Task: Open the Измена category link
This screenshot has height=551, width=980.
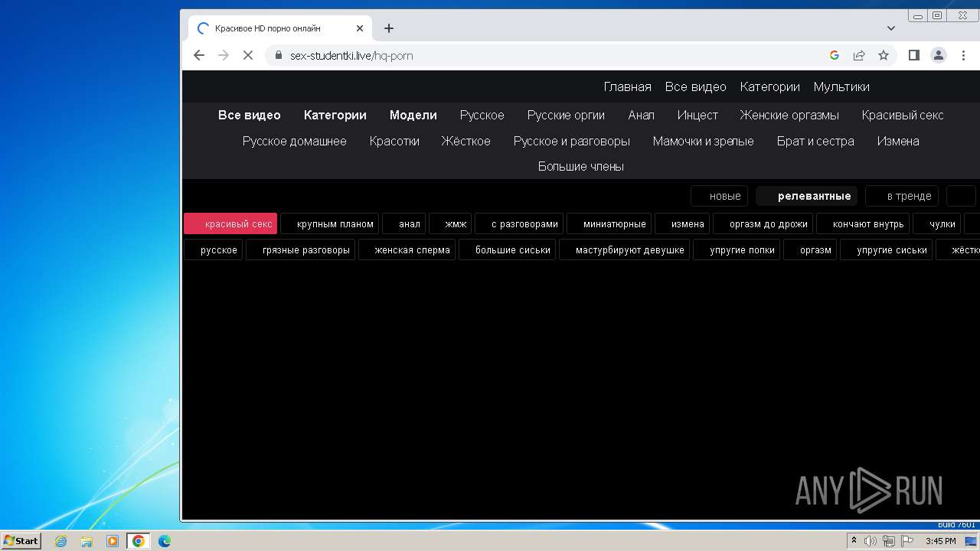Action: [x=898, y=141]
